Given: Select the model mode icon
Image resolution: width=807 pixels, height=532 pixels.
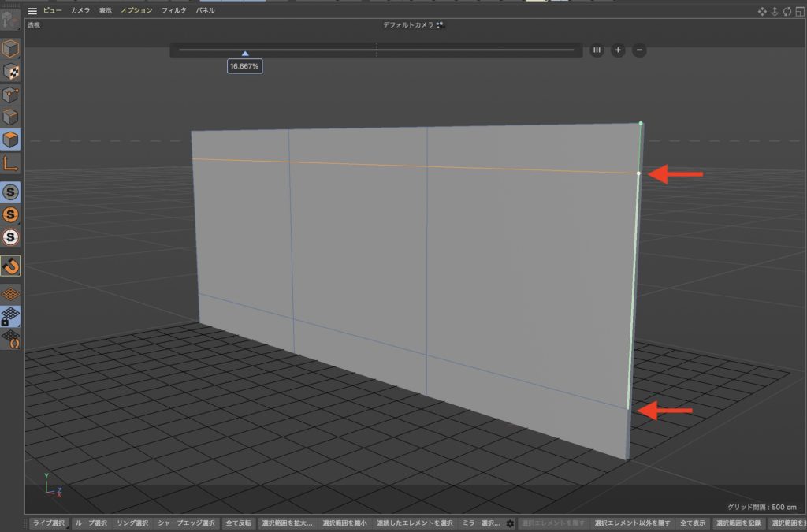Looking at the screenshot, I should point(11,49).
